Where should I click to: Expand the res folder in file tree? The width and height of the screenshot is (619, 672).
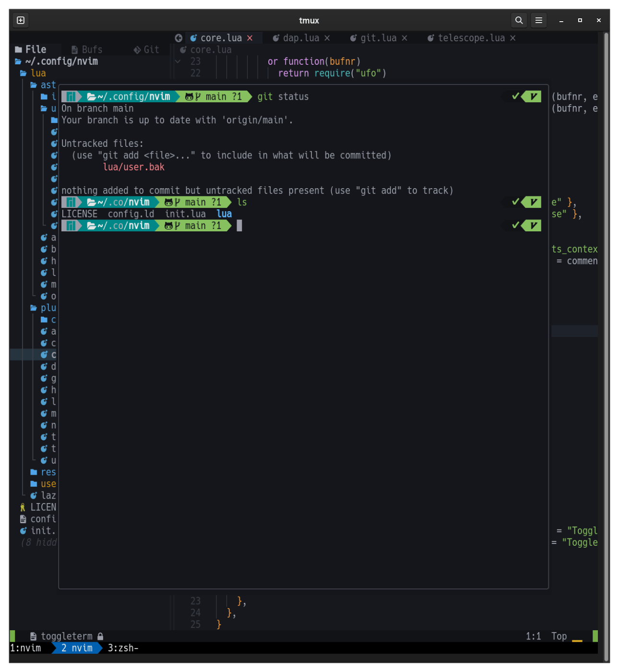point(43,472)
